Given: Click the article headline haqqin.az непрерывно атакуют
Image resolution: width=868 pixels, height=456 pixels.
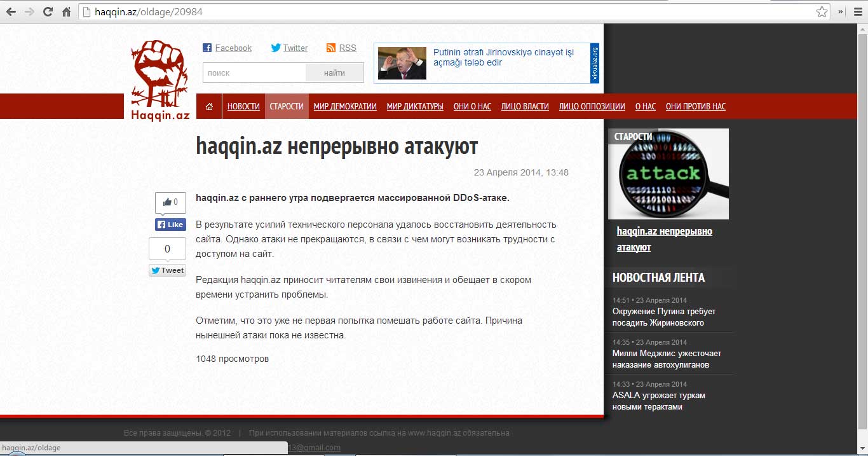Looking at the screenshot, I should point(337,146).
